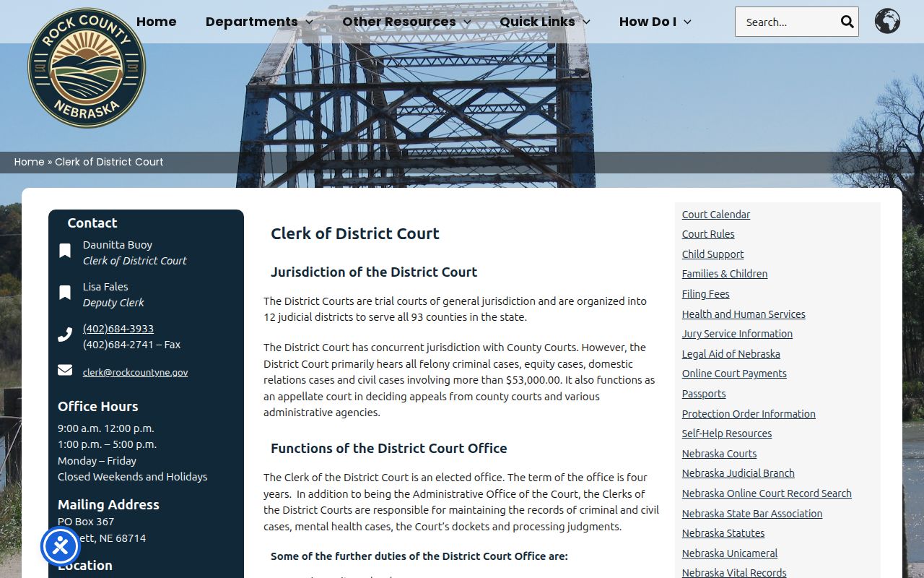
Task: Open Nebraska Judicial Branch link
Action: click(x=738, y=473)
